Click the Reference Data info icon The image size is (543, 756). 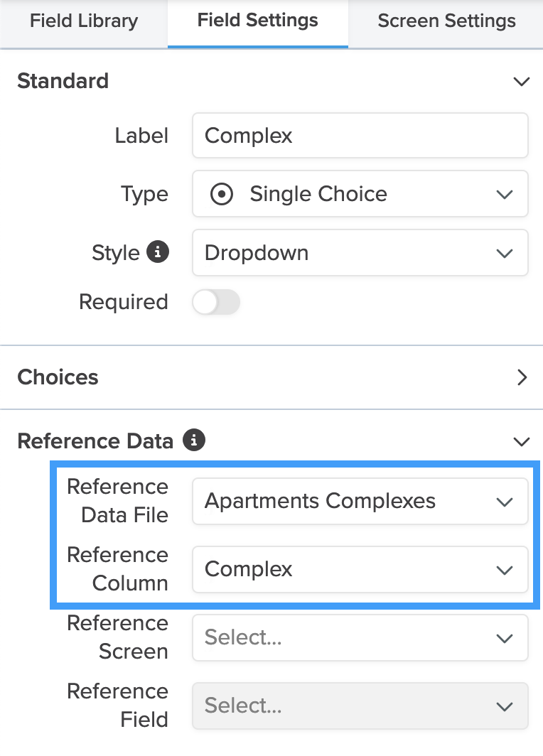click(x=193, y=441)
